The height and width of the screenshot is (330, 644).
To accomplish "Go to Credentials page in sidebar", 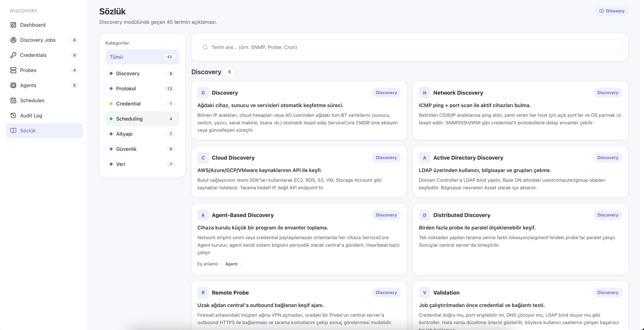I will 44,55.
